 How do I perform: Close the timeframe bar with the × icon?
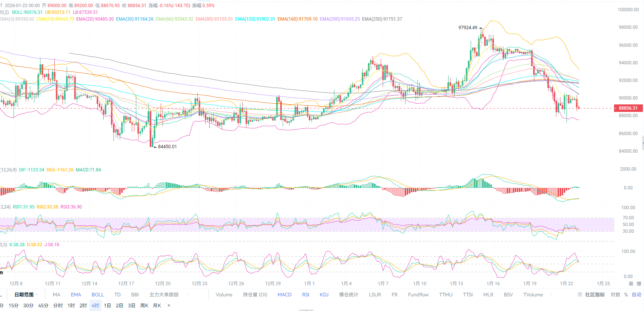(x=168, y=305)
